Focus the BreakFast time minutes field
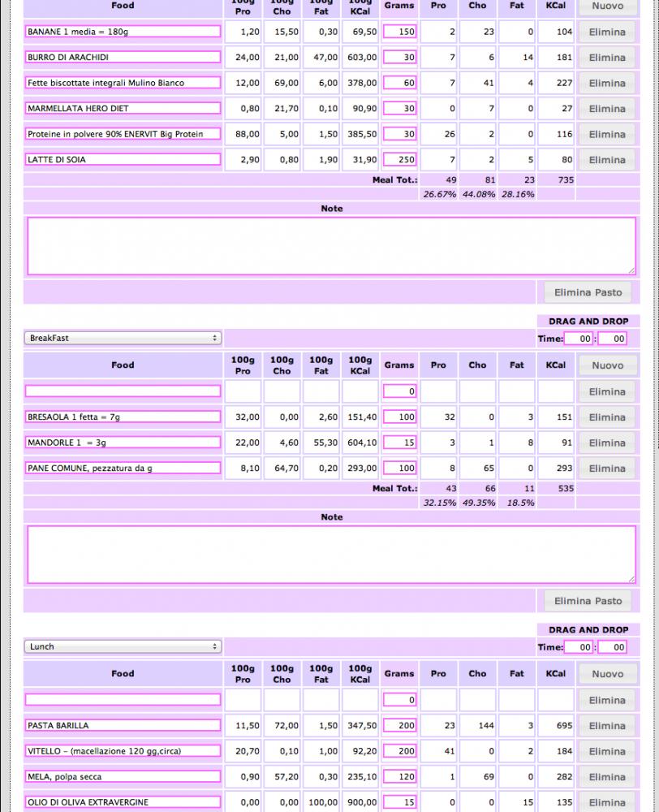 [x=613, y=339]
